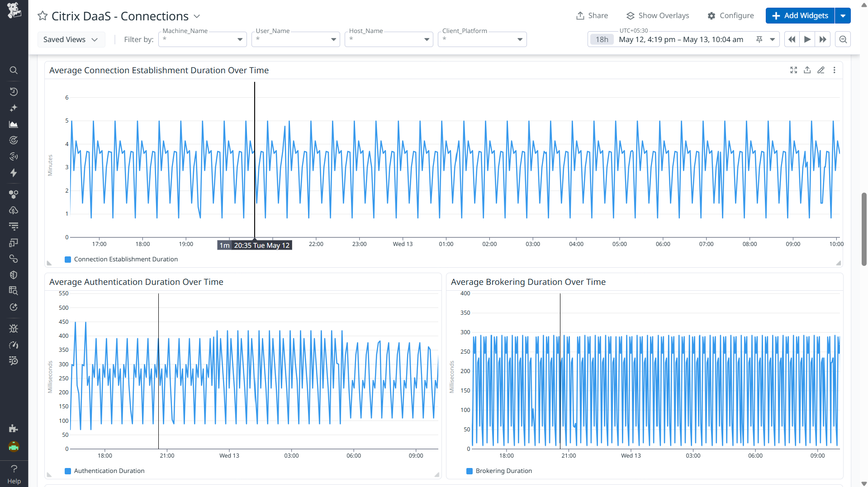Open the AI sparkle icon in sidebar

14,108
